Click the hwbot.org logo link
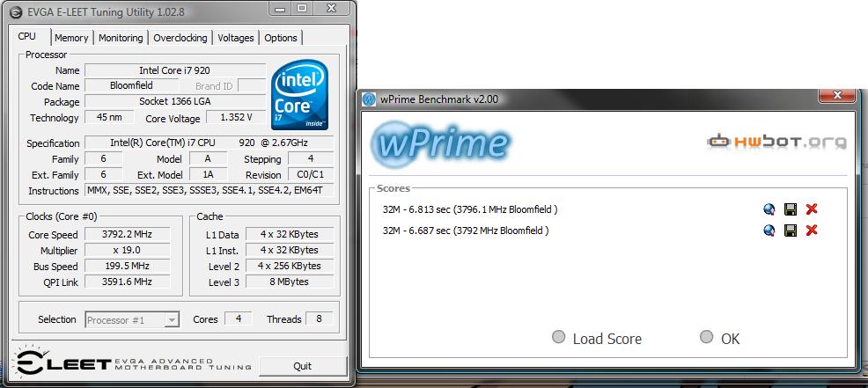Viewport: 868px width, 388px height. (x=776, y=143)
